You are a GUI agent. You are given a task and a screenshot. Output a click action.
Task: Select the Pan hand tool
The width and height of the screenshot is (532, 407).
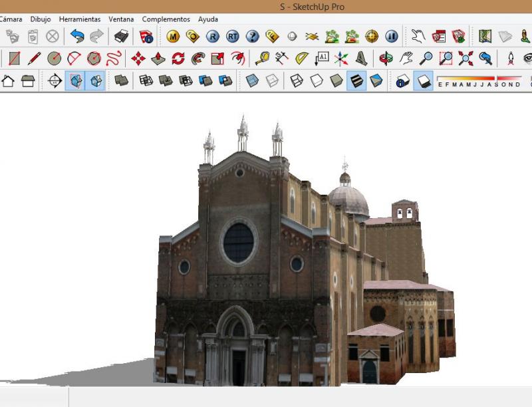point(406,59)
